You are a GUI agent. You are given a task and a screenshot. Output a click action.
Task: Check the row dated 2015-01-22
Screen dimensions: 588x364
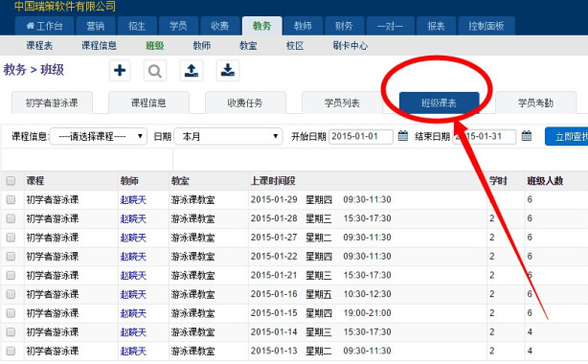click(11, 257)
